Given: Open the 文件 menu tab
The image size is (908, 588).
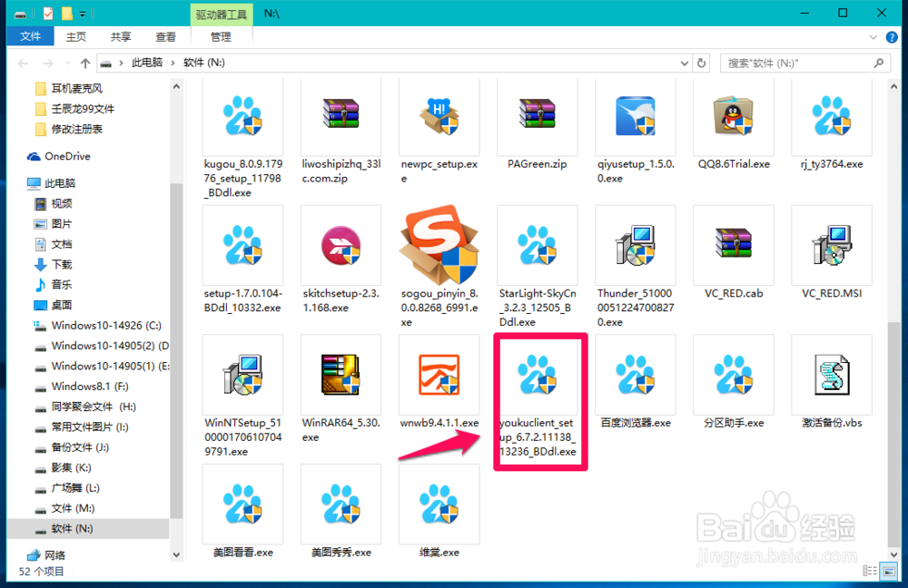Looking at the screenshot, I should [31, 36].
